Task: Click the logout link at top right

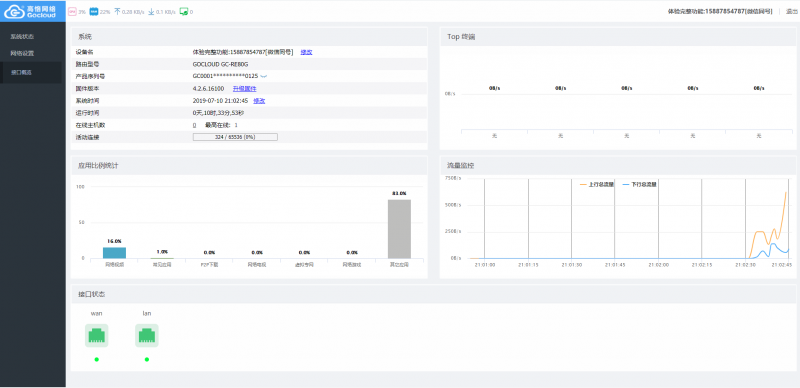Action: pos(792,11)
